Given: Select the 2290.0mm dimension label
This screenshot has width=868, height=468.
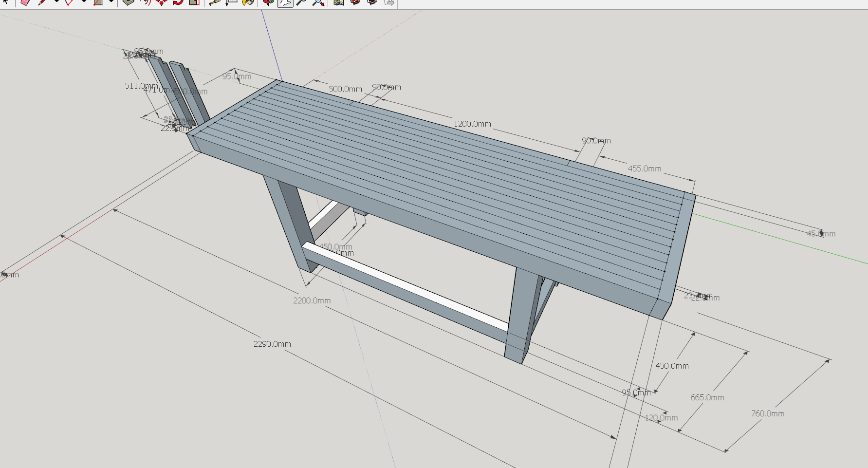Looking at the screenshot, I should click(272, 344).
